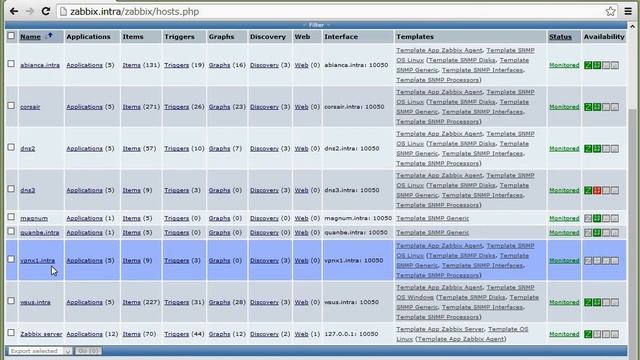The image size is (640, 360).
Task: Open Items for the corsair host
Action: [x=131, y=107]
